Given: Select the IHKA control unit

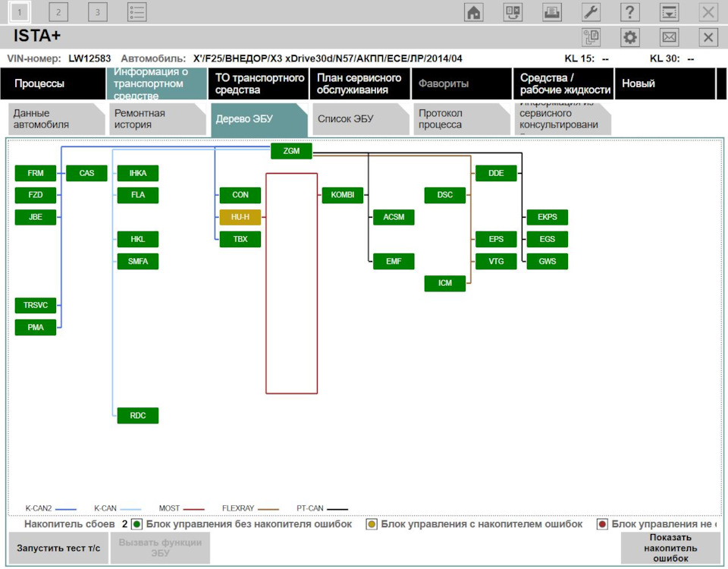Looking at the screenshot, I should point(138,173).
